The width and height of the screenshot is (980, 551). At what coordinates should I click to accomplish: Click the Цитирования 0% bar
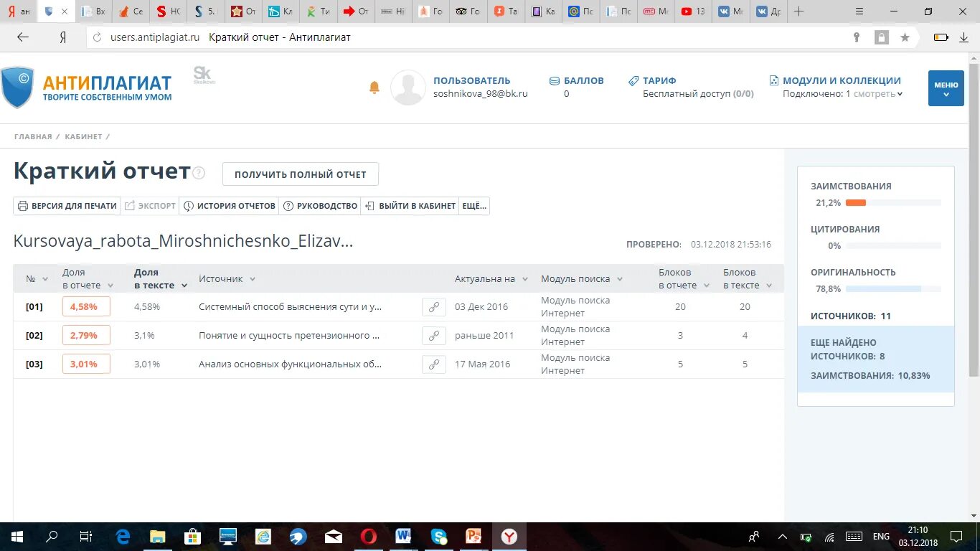click(x=893, y=246)
